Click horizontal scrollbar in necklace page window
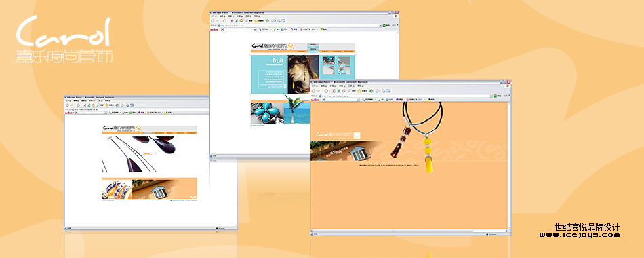The image size is (644, 258). point(409,232)
